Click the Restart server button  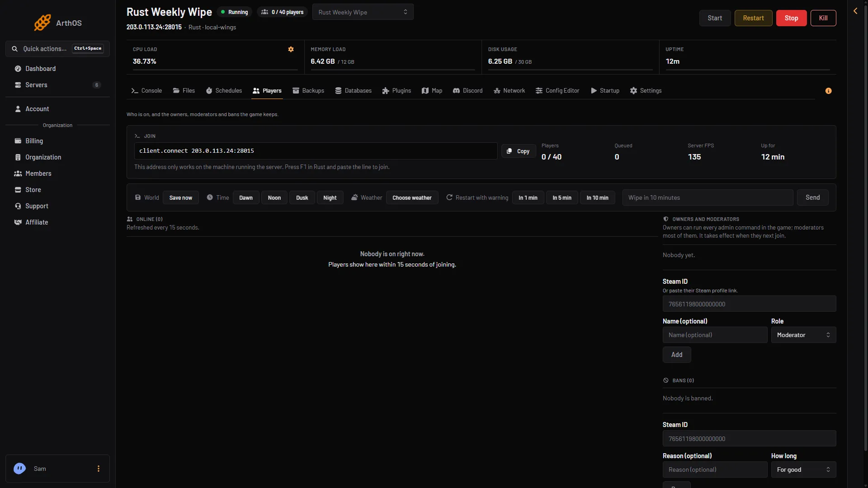(753, 18)
